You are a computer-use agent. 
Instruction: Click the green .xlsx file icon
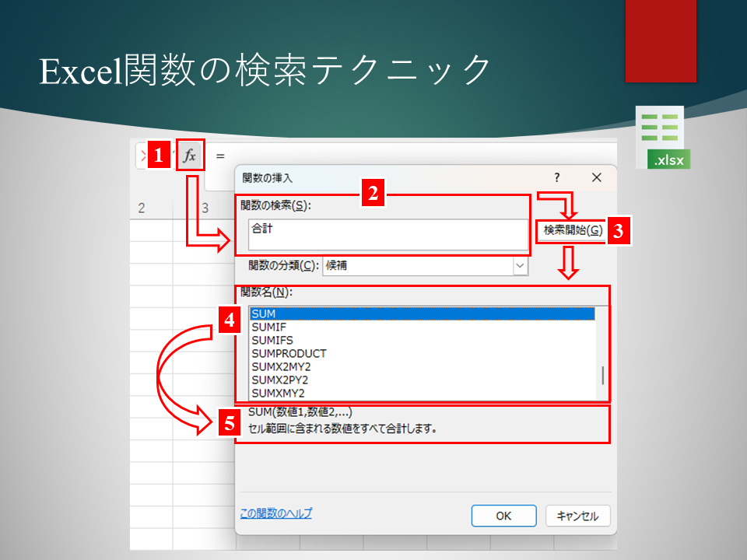tap(662, 138)
